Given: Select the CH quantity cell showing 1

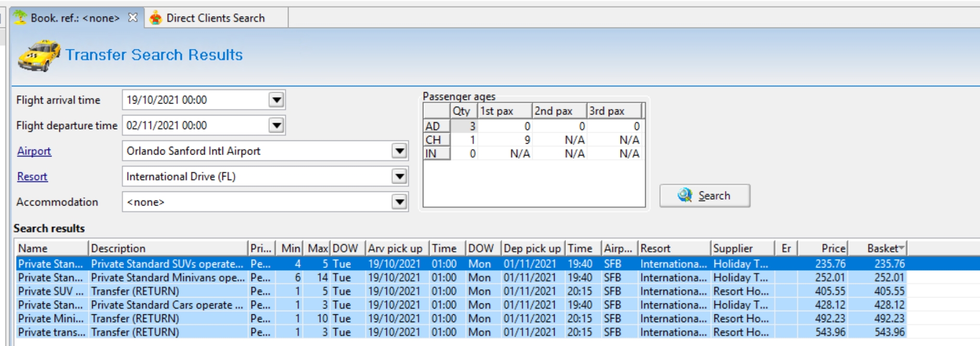Looking at the screenshot, I should (464, 139).
